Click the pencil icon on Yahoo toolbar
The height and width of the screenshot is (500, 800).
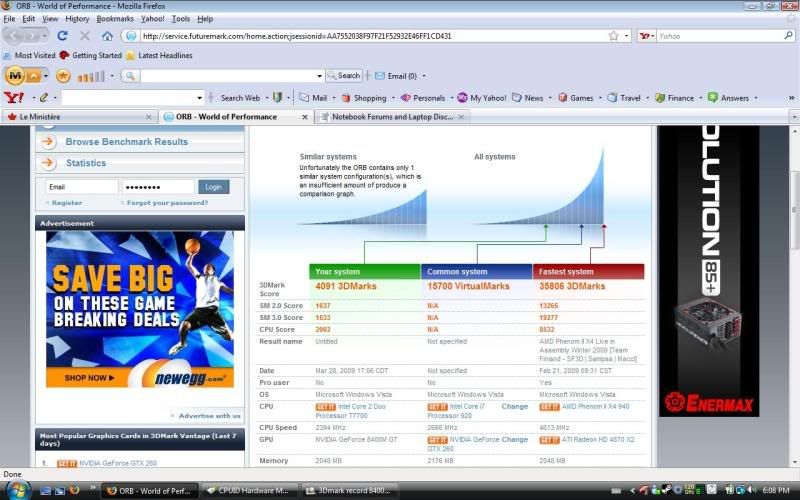click(x=44, y=97)
